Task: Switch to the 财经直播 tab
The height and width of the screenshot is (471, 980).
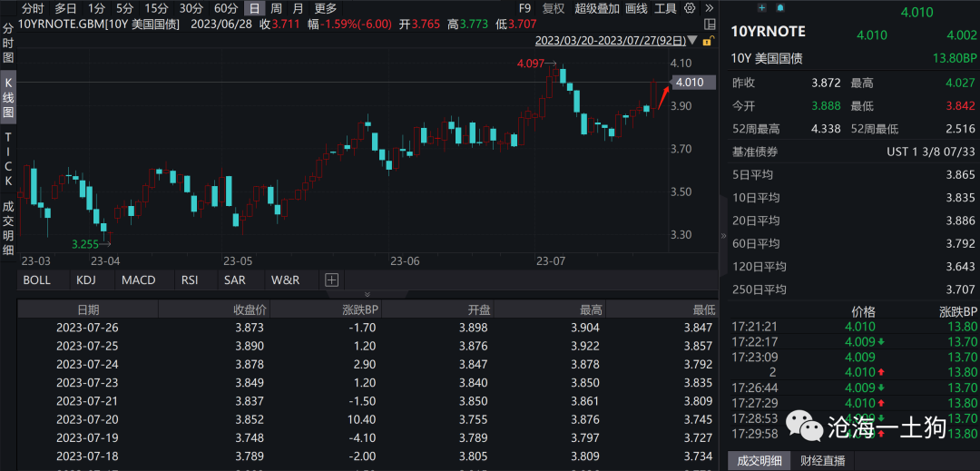Action: click(823, 460)
